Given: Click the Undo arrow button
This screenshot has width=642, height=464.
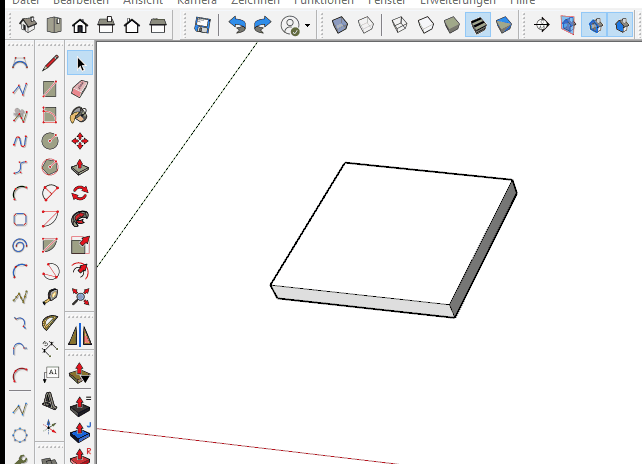Looking at the screenshot, I should pyautogui.click(x=237, y=24).
